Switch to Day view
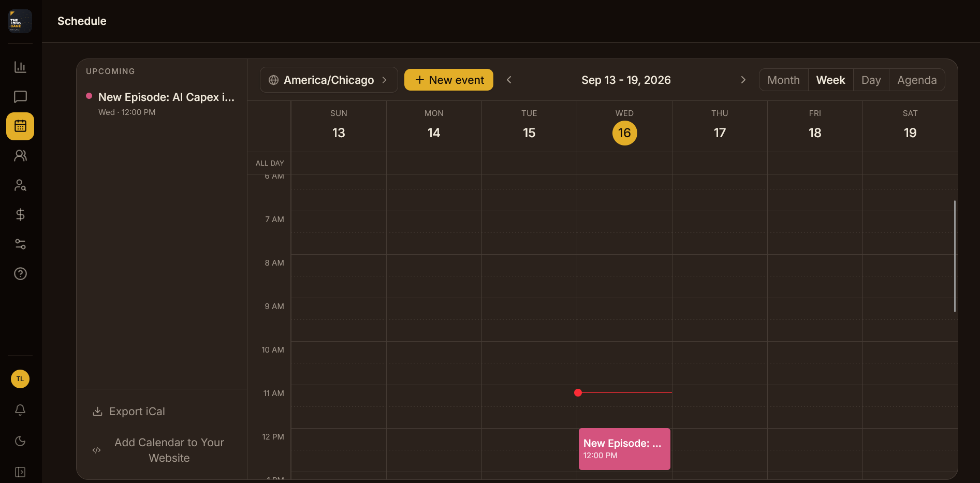 coord(871,80)
